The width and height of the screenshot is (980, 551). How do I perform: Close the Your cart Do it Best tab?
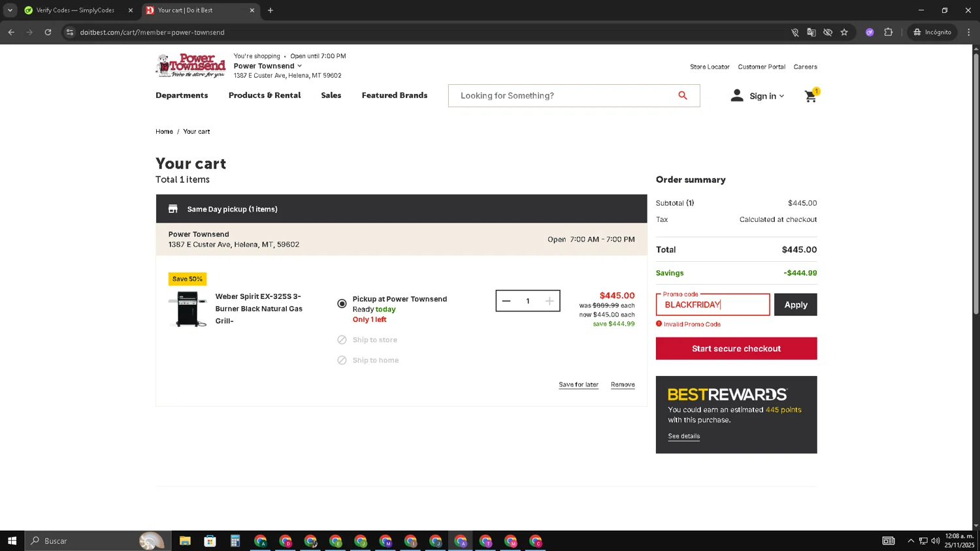coord(252,10)
